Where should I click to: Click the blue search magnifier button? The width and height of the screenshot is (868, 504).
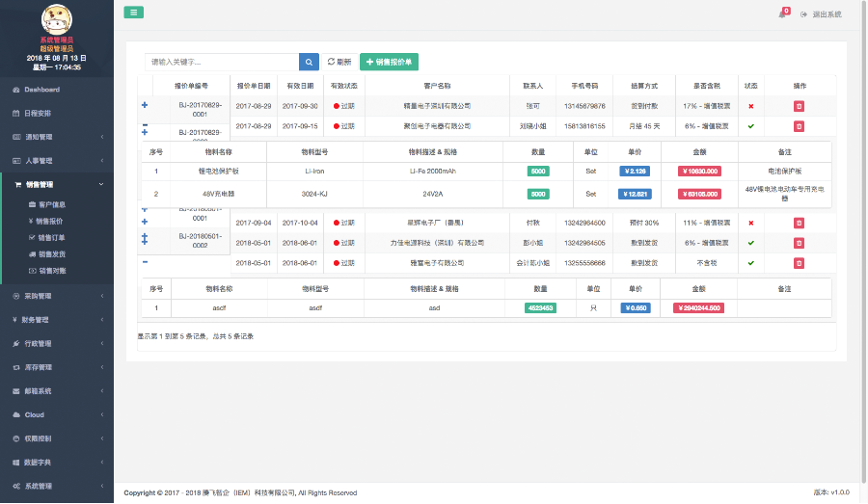pyautogui.click(x=309, y=62)
